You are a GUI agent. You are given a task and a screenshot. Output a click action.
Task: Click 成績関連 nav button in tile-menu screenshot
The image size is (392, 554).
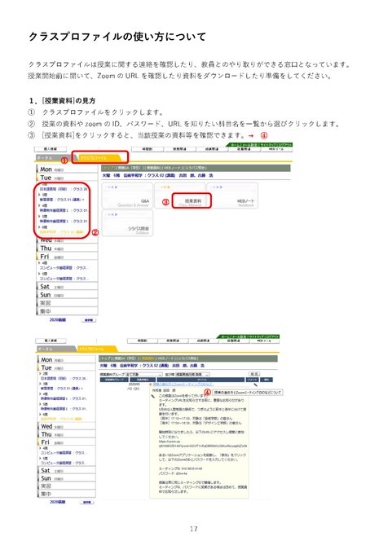point(212,149)
